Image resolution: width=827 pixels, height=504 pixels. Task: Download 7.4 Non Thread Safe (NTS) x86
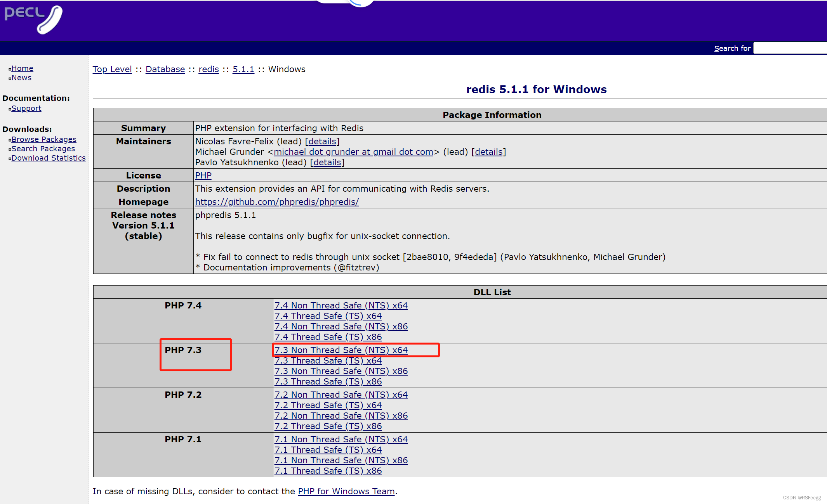click(341, 326)
